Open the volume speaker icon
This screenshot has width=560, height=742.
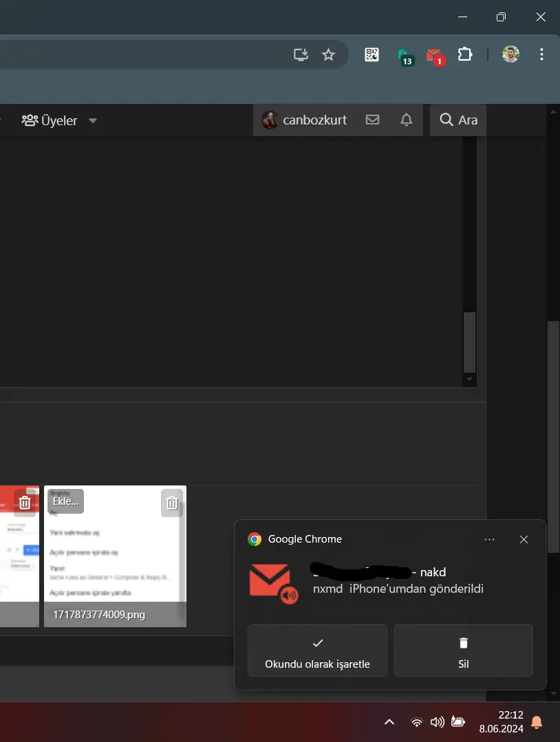click(437, 721)
